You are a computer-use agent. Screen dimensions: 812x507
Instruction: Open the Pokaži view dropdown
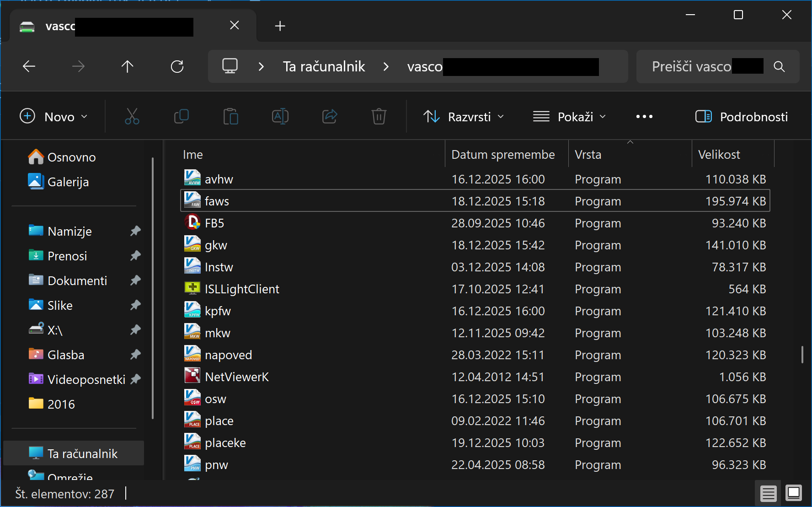point(569,117)
